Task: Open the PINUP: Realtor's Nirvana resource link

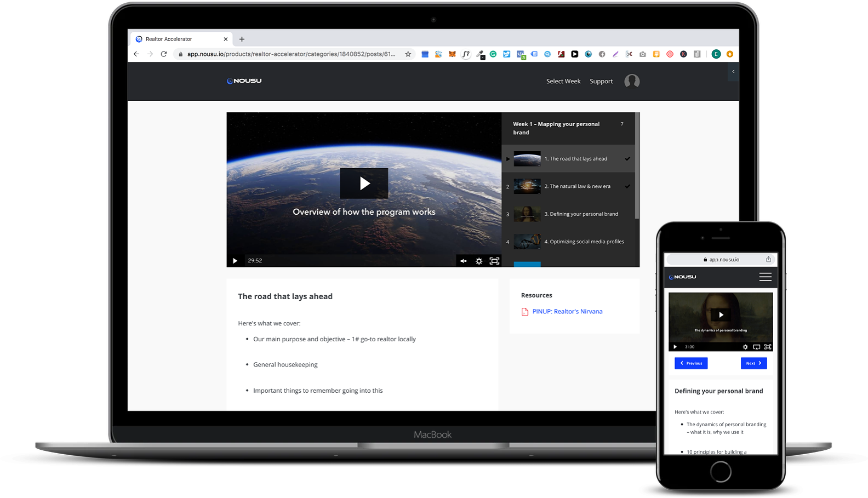Action: 567,311
